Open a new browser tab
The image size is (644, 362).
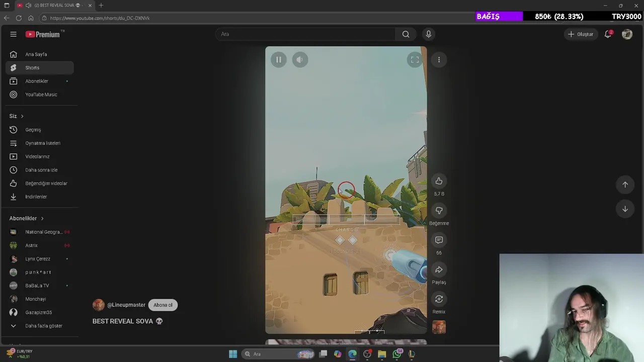click(101, 5)
